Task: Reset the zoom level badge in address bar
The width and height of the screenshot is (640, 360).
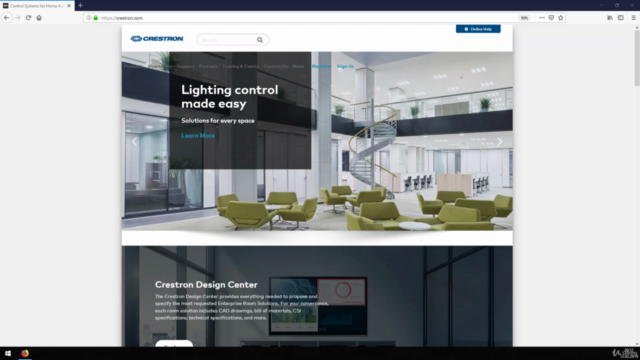Action: [524, 18]
